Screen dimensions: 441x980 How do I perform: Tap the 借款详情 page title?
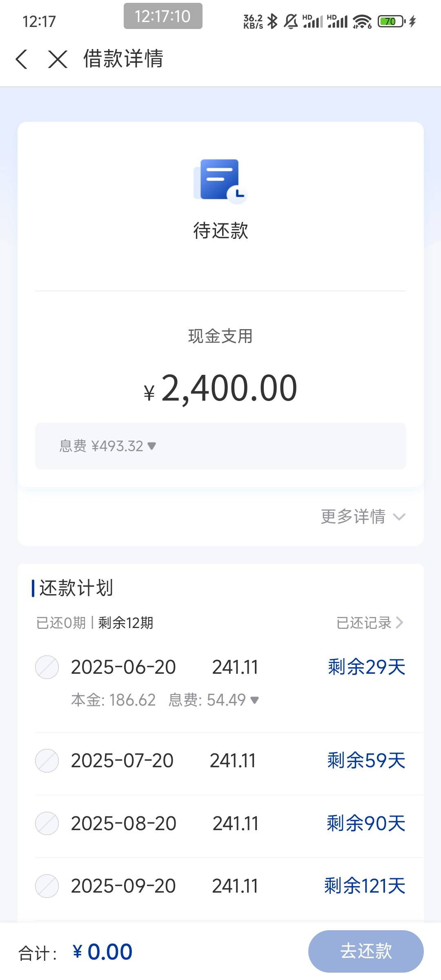pyautogui.click(x=123, y=58)
